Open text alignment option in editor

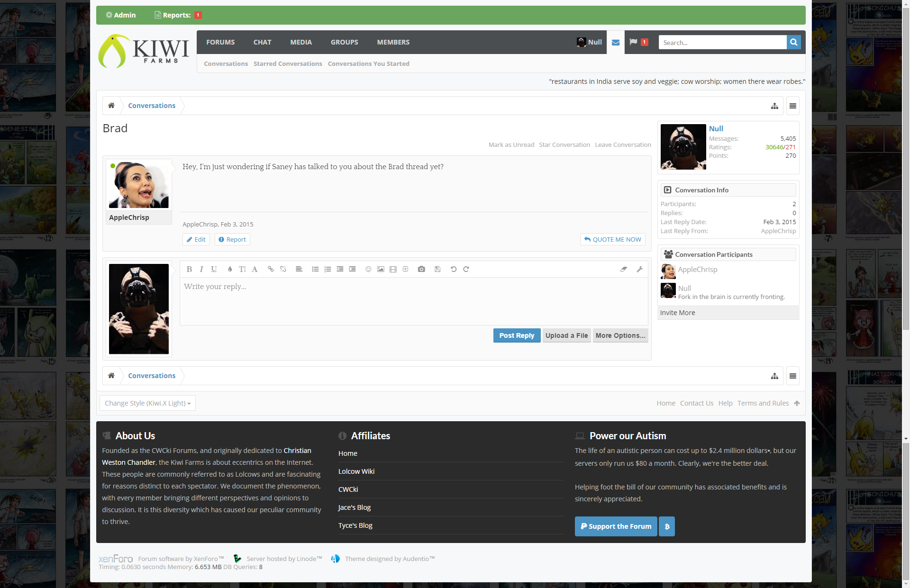coord(299,269)
